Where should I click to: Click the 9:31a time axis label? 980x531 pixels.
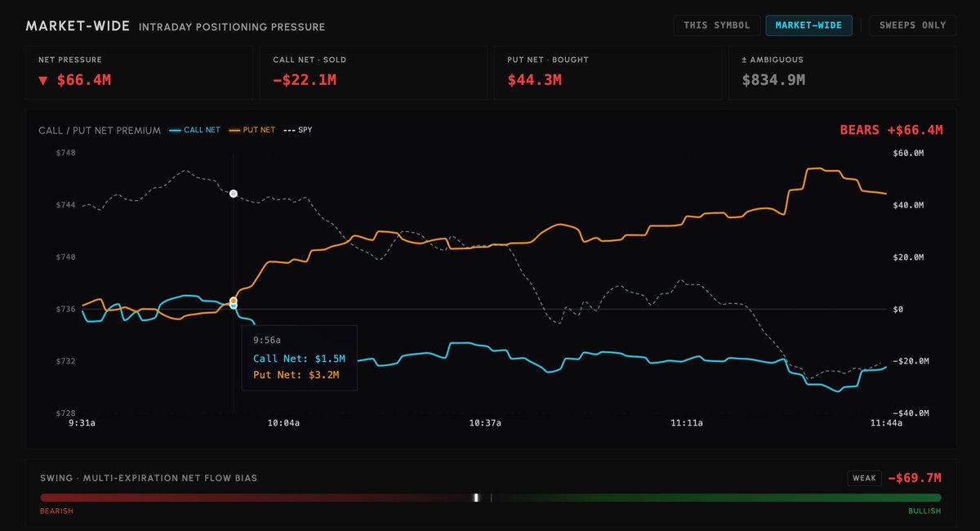(x=82, y=423)
